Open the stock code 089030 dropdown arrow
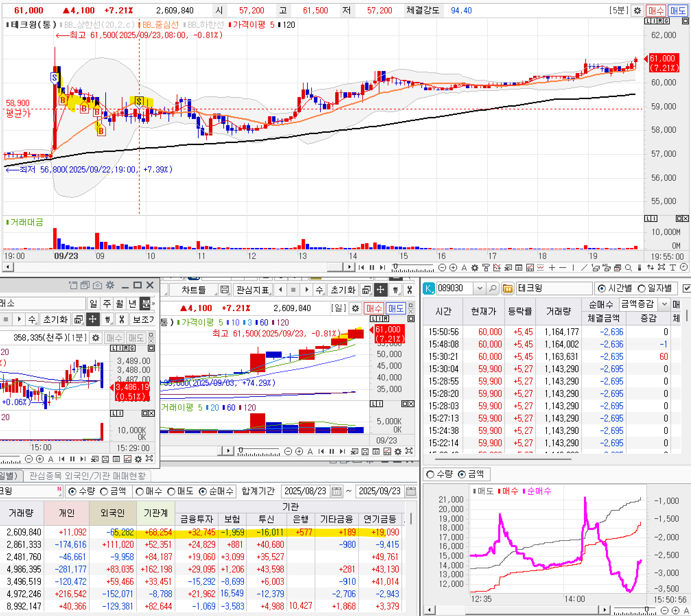Viewport: 691px width, 616px height. pyautogui.click(x=480, y=288)
